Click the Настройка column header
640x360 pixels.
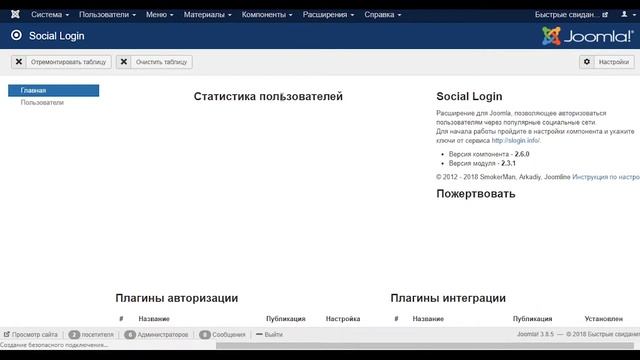point(343,319)
